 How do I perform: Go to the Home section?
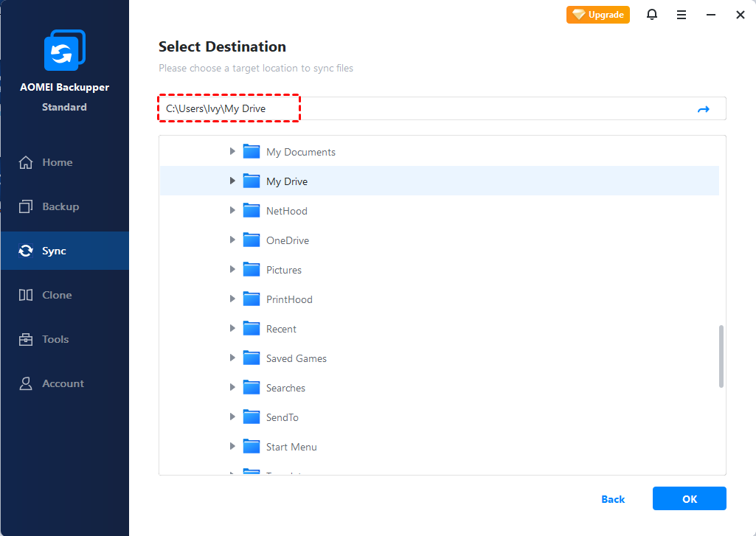pyautogui.click(x=57, y=162)
